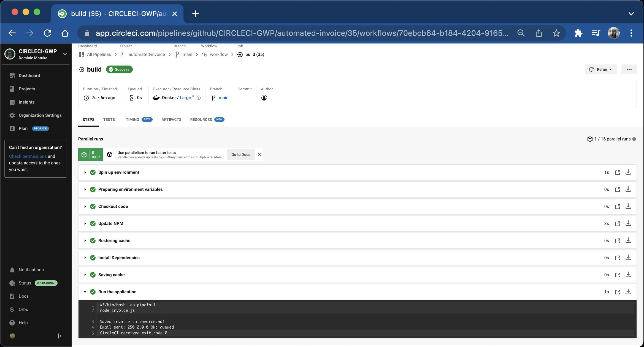The width and height of the screenshot is (644, 347).
Task: Collapse the left sidebar
Action: click(59, 336)
